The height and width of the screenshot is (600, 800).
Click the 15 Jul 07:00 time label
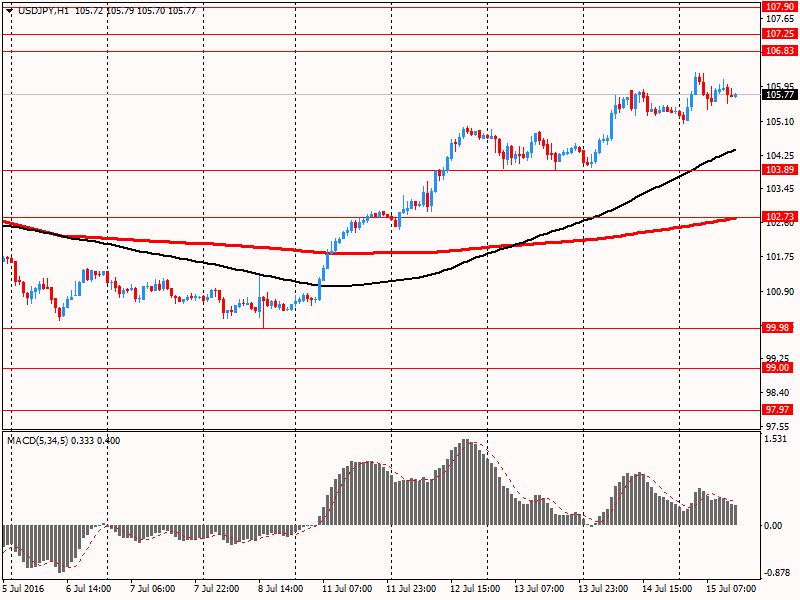pos(731,588)
